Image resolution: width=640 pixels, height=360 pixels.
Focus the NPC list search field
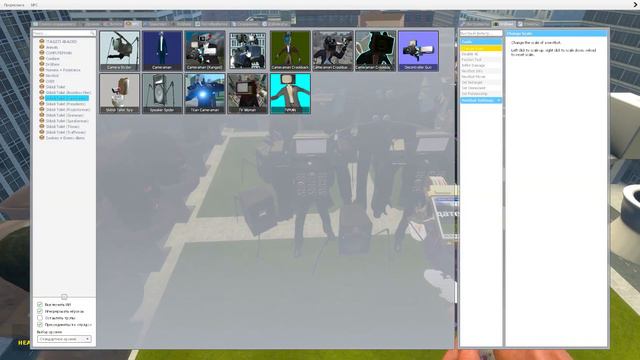[x=64, y=33]
